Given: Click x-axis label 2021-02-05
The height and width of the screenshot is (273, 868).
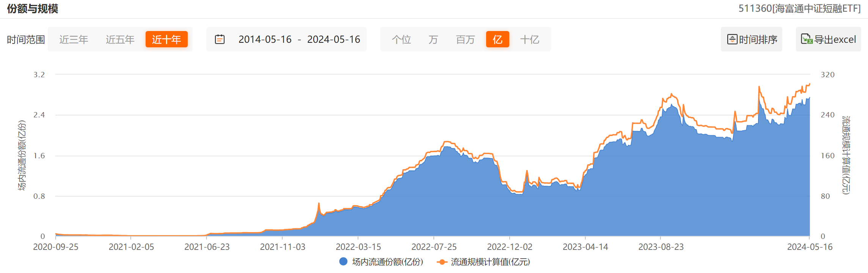Looking at the screenshot, I should tap(131, 247).
